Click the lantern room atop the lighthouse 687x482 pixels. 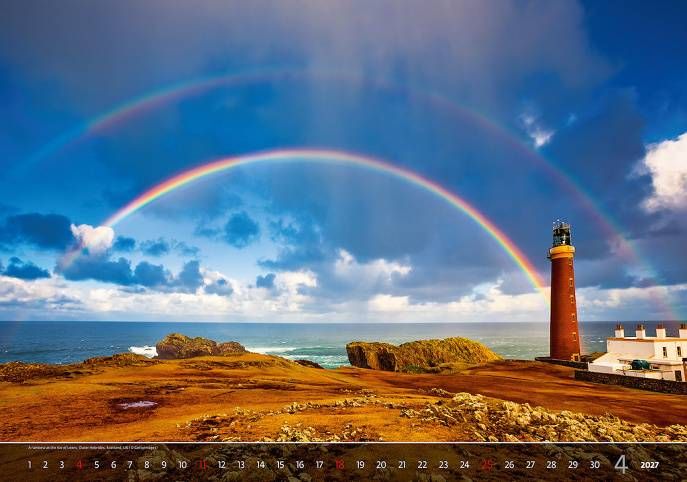click(562, 235)
